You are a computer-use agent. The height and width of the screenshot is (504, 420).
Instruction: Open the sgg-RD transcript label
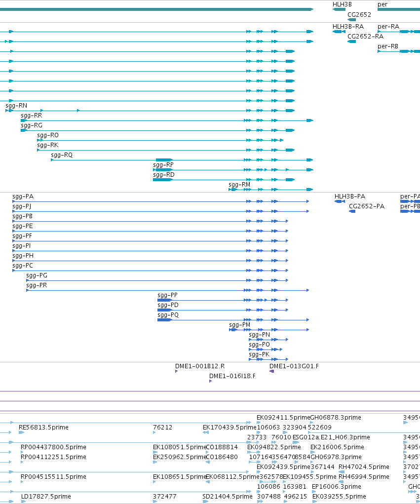(x=164, y=175)
